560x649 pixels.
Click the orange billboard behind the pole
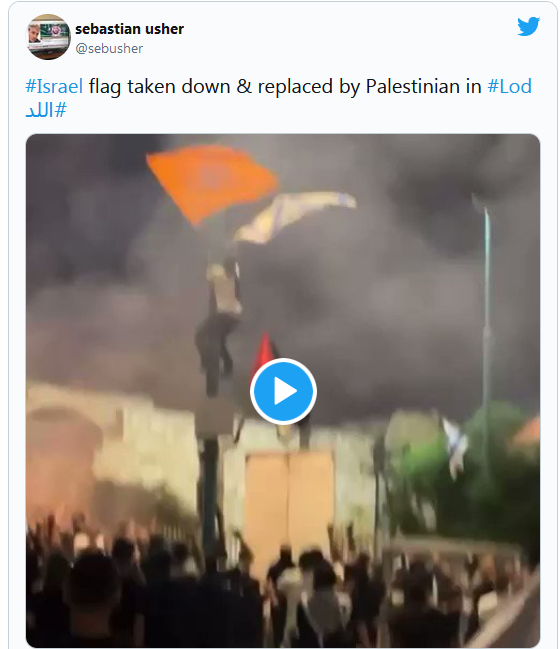(289, 509)
